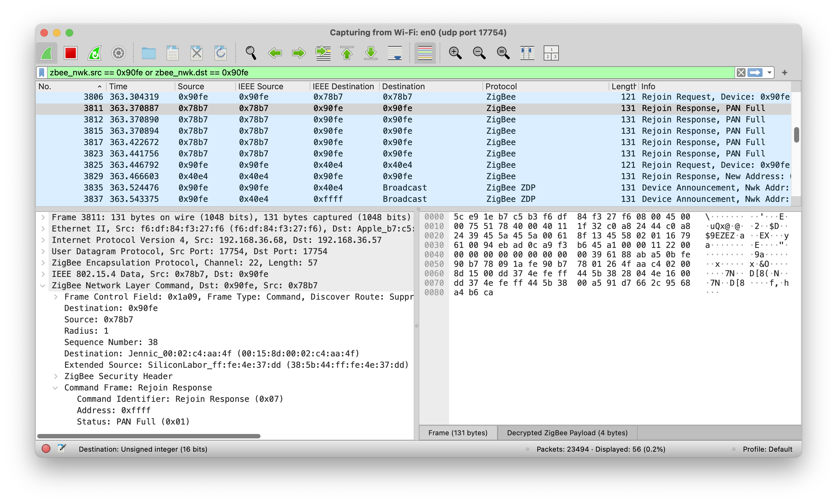Click Go to specified packet icon
Viewport: 837px width, 504px height.
(323, 53)
